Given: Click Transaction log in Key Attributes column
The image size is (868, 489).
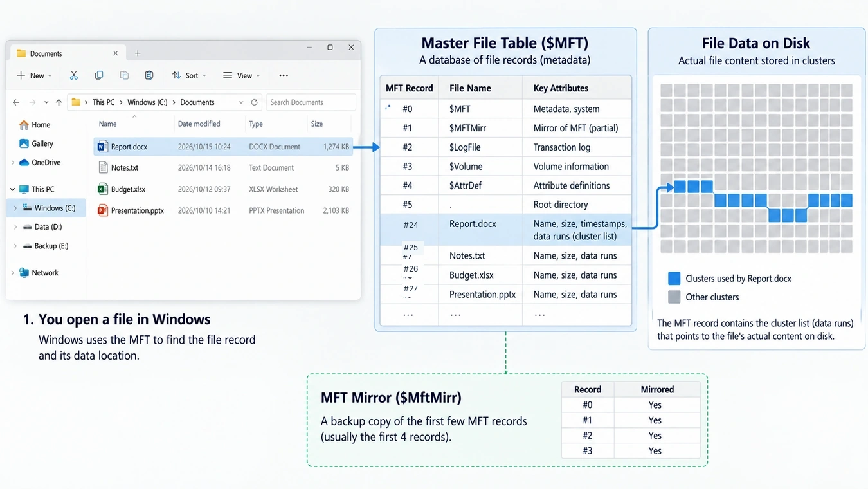Looking at the screenshot, I should pyautogui.click(x=563, y=147).
